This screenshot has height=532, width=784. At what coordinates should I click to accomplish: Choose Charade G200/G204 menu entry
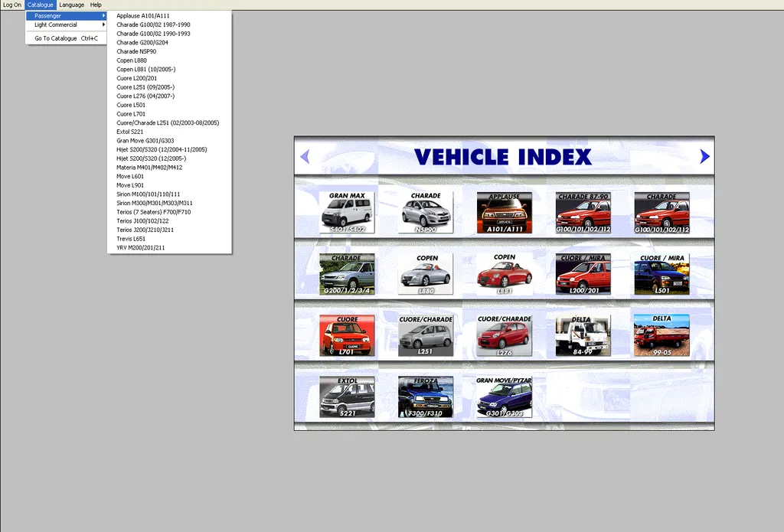[169, 43]
